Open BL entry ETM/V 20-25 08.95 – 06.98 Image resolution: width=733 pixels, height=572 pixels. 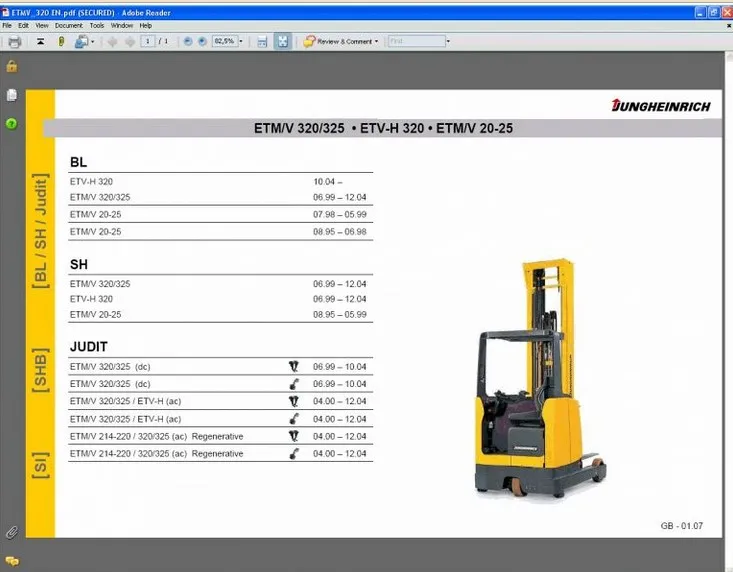tap(220, 232)
